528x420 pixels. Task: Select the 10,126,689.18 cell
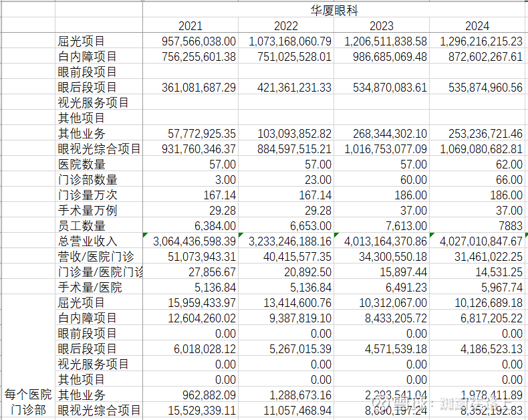(x=477, y=302)
